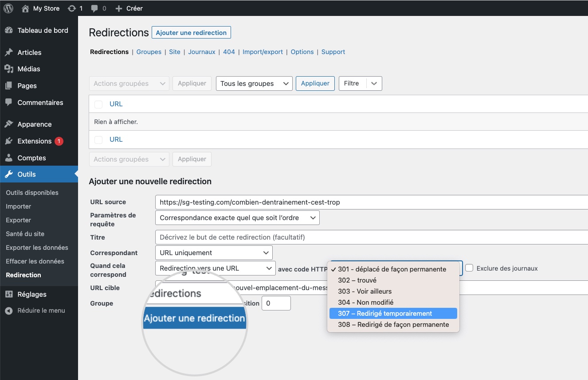Focus the position field showing 0

pyautogui.click(x=276, y=303)
